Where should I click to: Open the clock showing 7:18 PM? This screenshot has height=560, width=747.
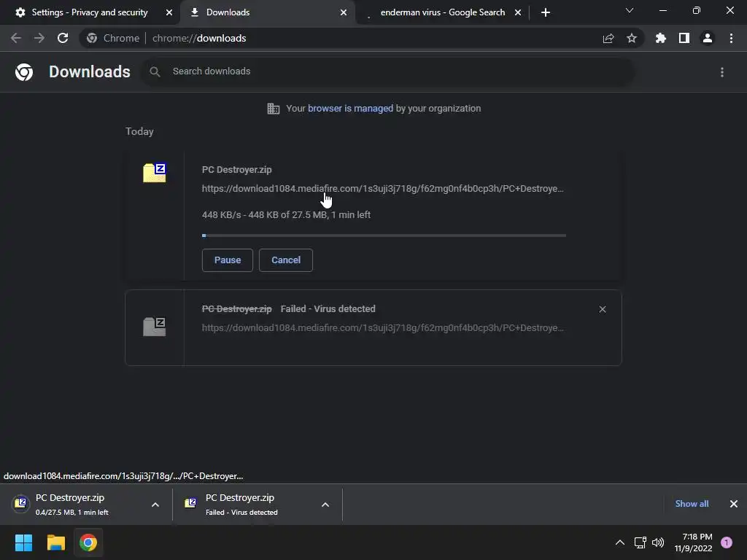693,542
